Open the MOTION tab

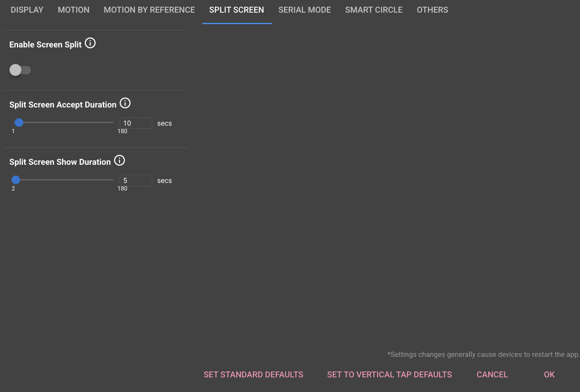pos(74,10)
